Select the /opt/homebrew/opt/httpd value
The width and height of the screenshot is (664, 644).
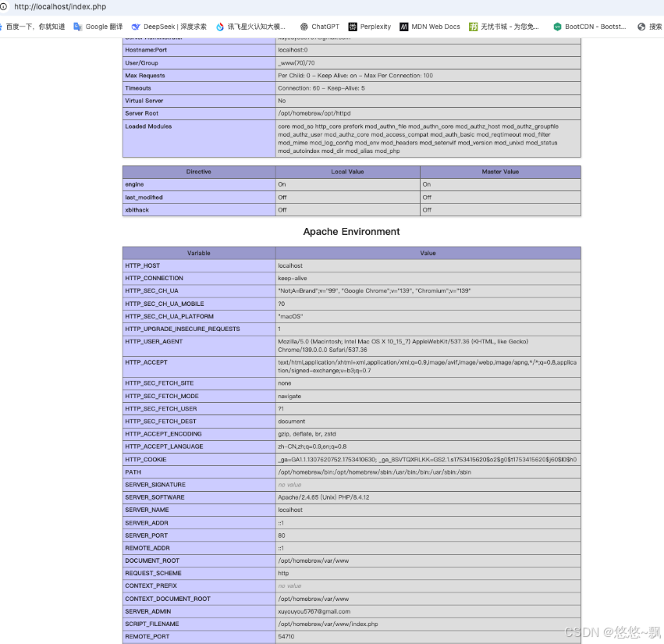[x=314, y=113]
